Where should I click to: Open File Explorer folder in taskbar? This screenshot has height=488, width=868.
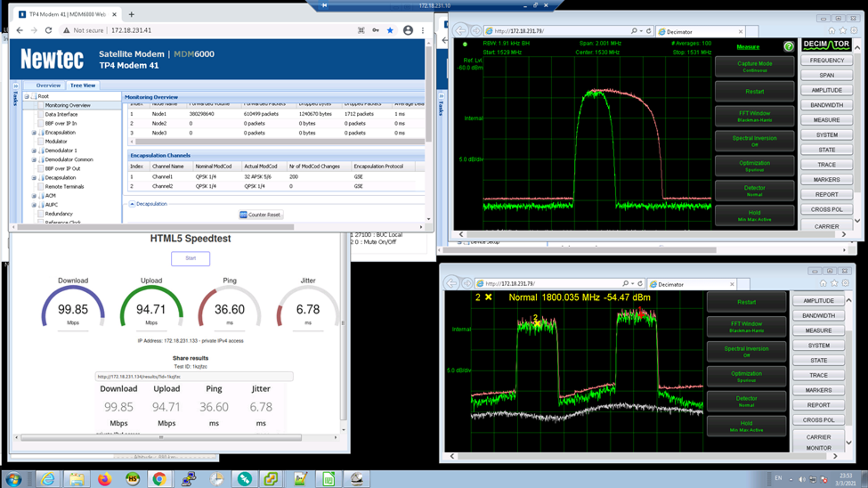76,479
